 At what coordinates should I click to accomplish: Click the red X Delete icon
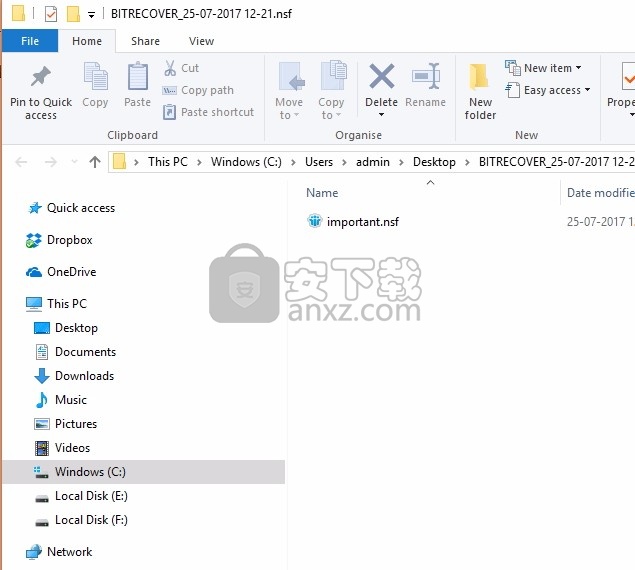point(381,76)
